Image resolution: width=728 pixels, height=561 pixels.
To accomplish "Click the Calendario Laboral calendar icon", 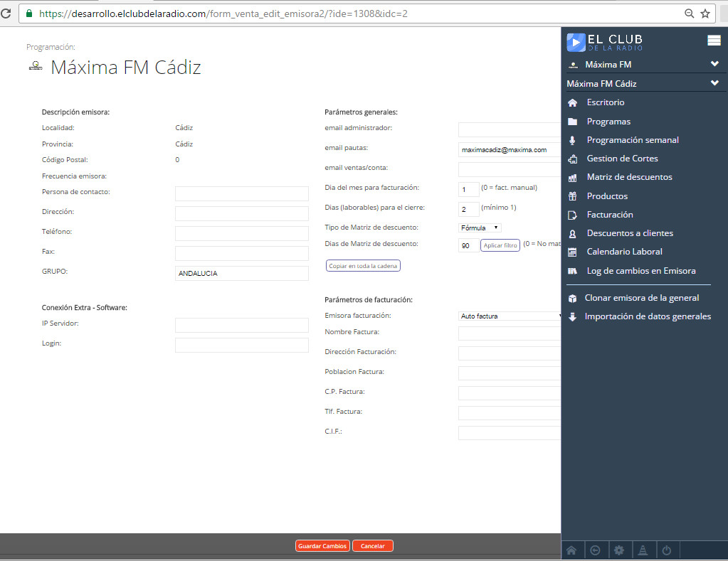I will click(x=572, y=252).
